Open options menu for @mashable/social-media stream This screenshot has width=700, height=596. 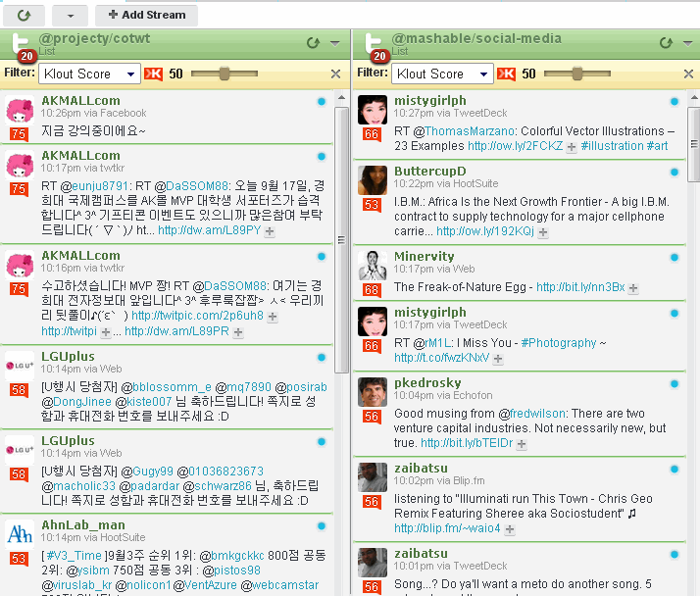tap(688, 43)
